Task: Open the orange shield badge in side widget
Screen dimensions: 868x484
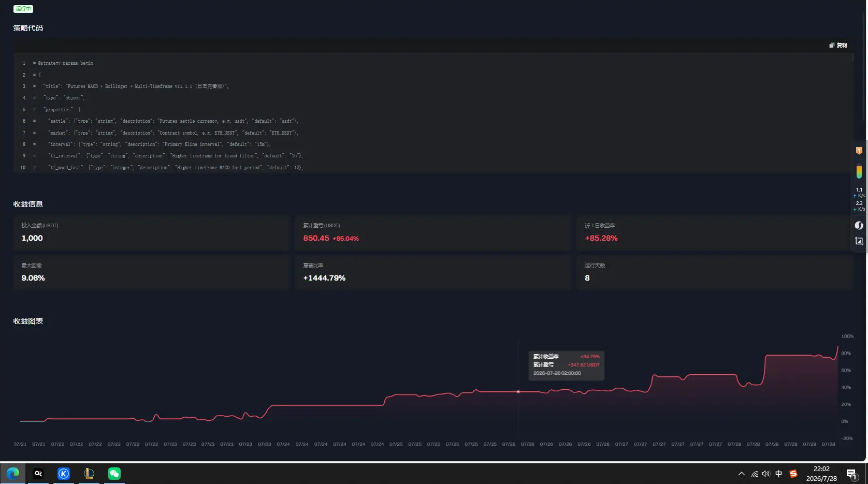Action: 859,151
